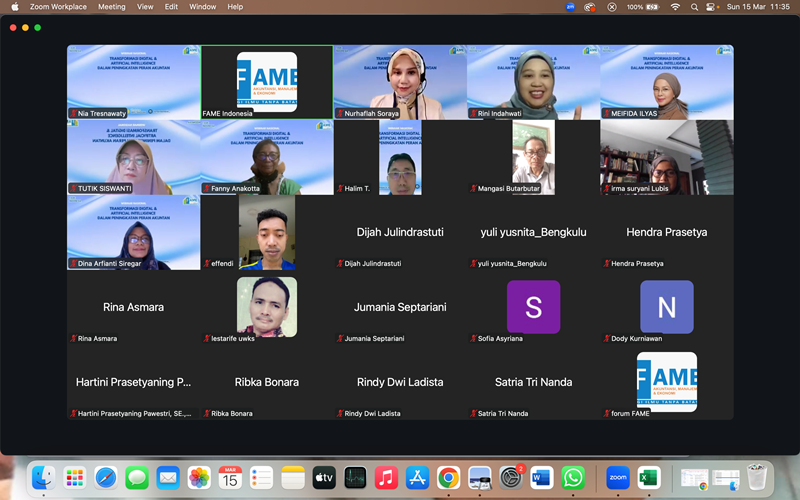This screenshot has width=800, height=500.
Task: Open Microsoft Excel from the dock
Action: [649, 478]
